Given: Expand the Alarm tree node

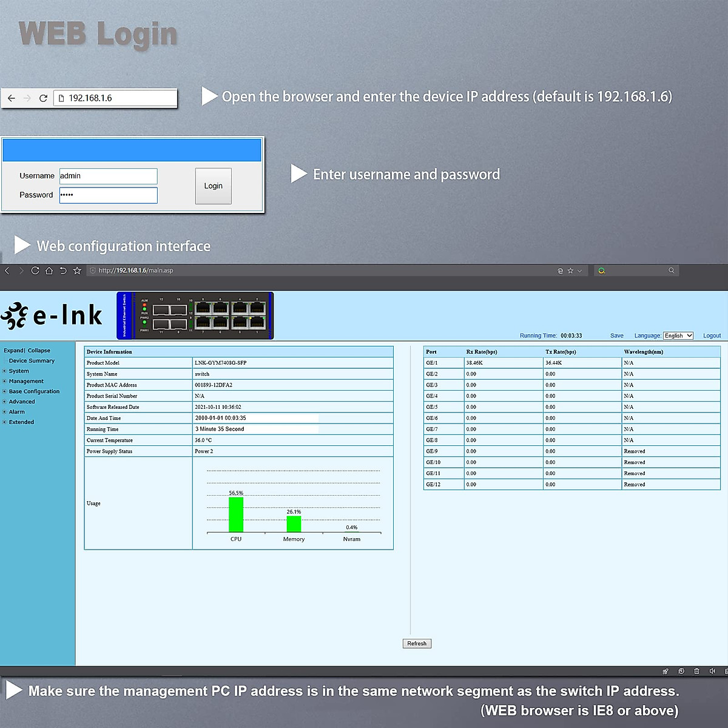Looking at the screenshot, I should (x=5, y=412).
